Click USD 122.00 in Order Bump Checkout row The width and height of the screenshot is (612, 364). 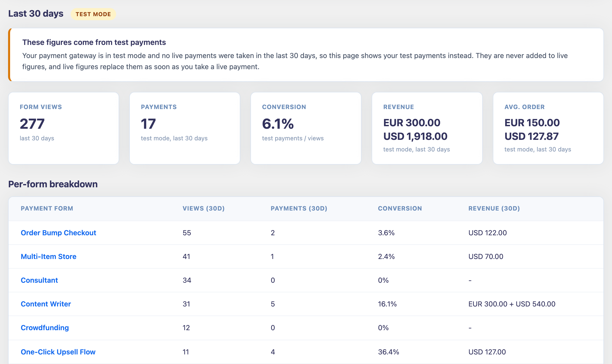coord(488,233)
